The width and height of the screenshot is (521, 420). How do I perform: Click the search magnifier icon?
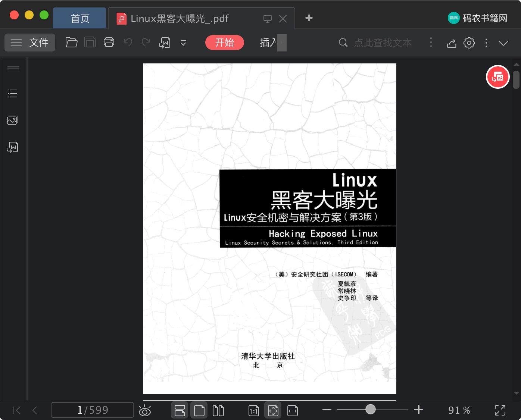(343, 43)
